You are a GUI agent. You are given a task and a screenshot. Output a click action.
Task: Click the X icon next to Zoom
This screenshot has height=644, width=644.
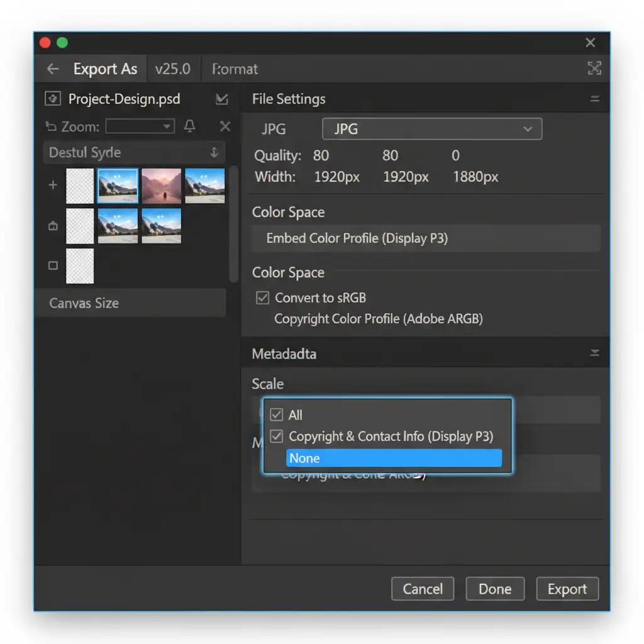point(225,126)
